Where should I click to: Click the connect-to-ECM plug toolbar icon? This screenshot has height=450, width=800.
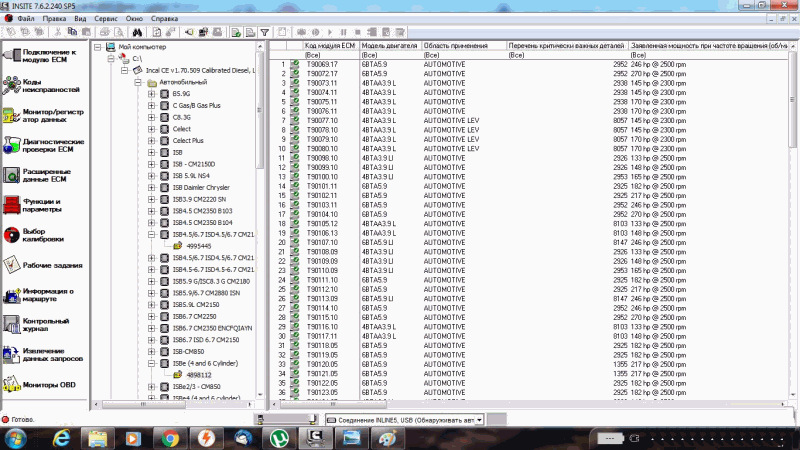click(189, 32)
